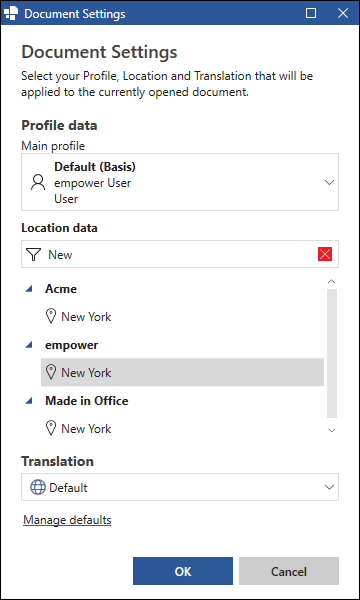Click the map pin icon under empower

pyautogui.click(x=51, y=372)
